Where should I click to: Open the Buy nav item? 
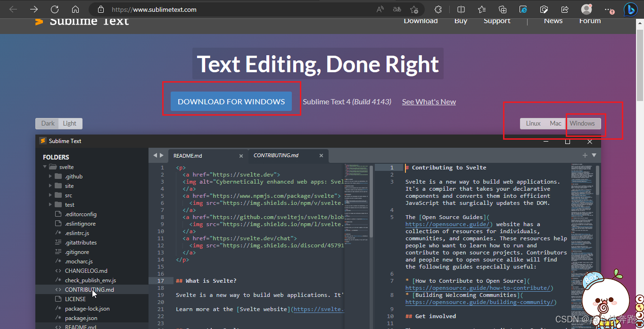click(x=461, y=21)
